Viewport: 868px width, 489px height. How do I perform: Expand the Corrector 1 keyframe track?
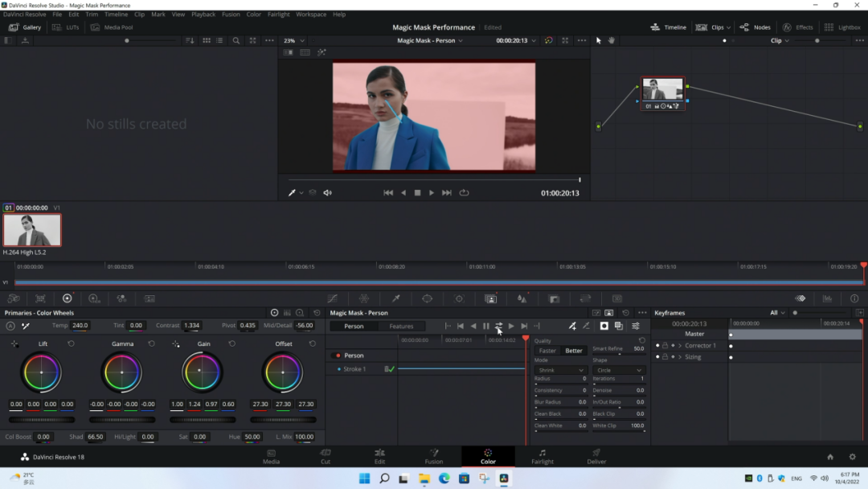click(x=680, y=346)
